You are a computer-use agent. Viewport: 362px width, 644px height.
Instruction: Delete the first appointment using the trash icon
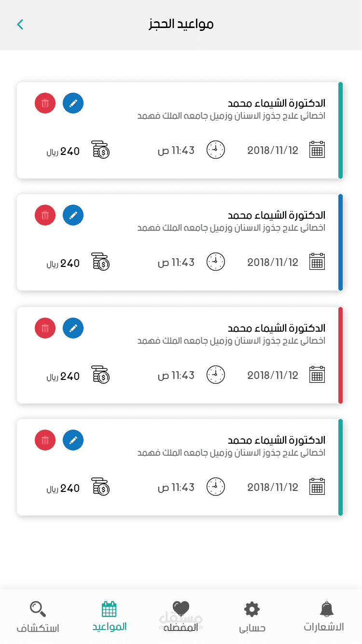pos(45,103)
